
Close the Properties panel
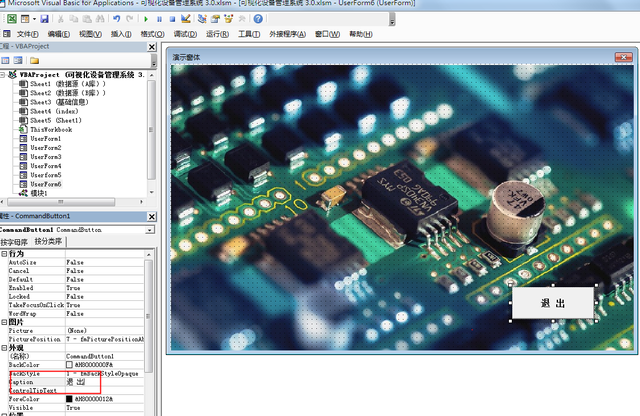click(151, 217)
